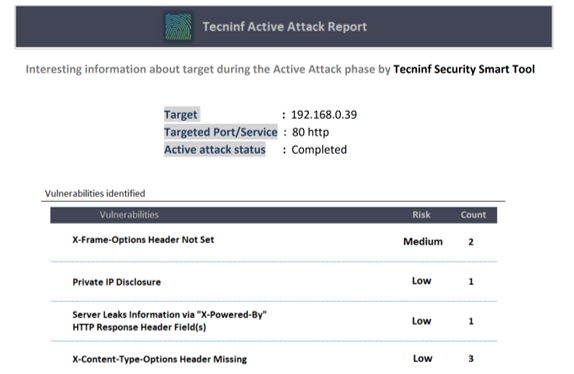Click count 3 for X-Content-Type-Options row
Viewport: 574px width, 374px height.
click(x=471, y=358)
